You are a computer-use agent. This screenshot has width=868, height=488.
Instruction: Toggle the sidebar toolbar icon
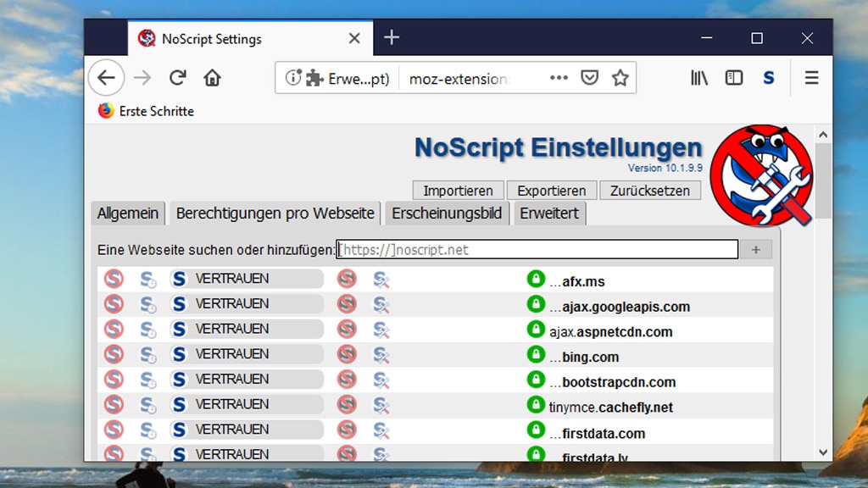coord(734,78)
